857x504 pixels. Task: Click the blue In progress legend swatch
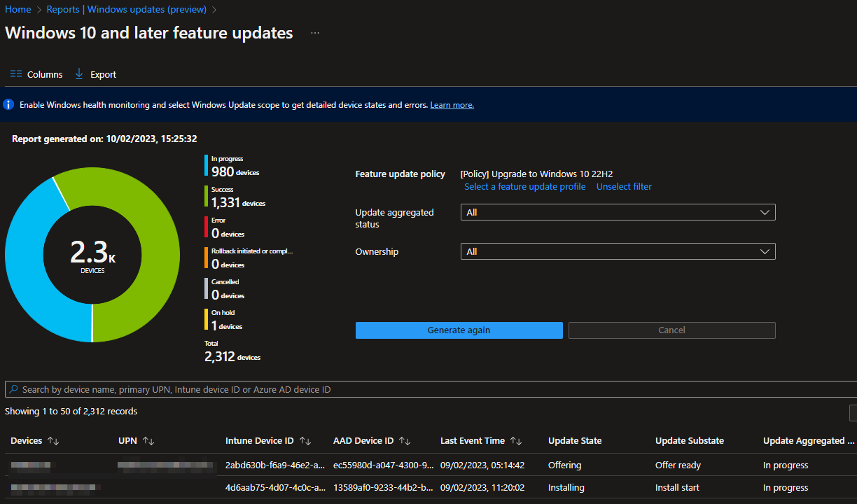(x=207, y=166)
